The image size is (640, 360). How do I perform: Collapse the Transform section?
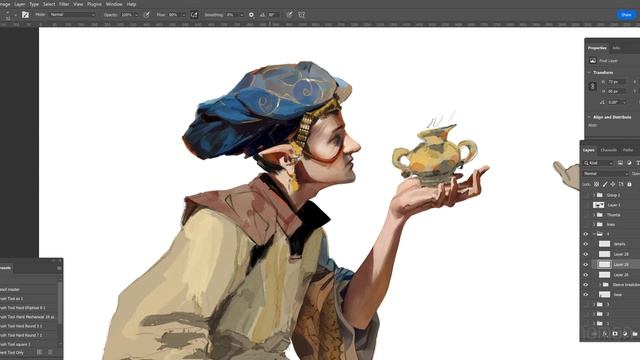pyautogui.click(x=589, y=72)
